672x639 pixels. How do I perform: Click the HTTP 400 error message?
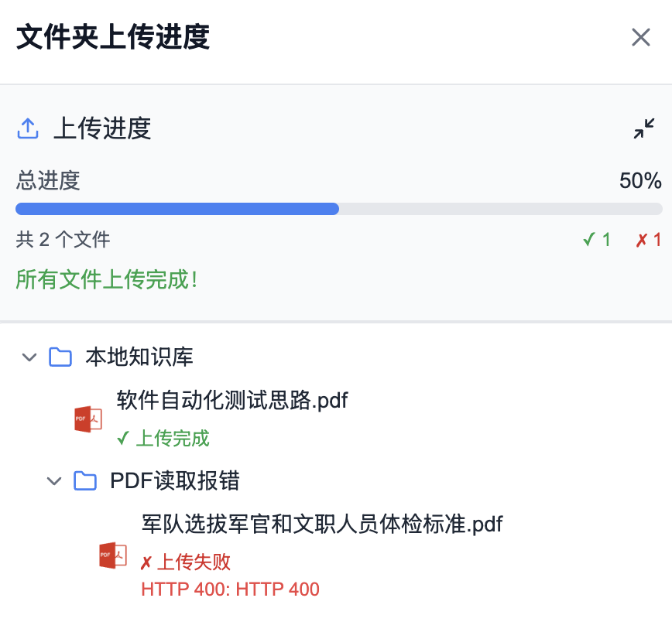(229, 589)
